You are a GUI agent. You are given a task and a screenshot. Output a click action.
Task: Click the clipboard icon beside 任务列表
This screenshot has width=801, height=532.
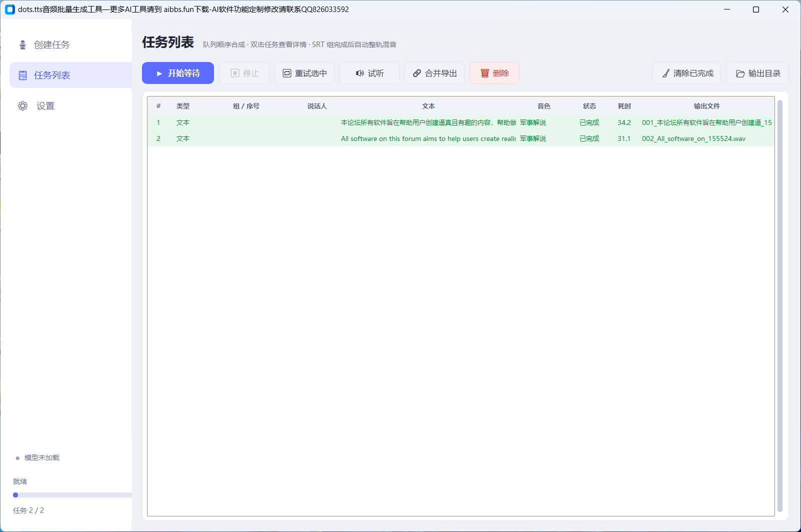[x=22, y=75]
